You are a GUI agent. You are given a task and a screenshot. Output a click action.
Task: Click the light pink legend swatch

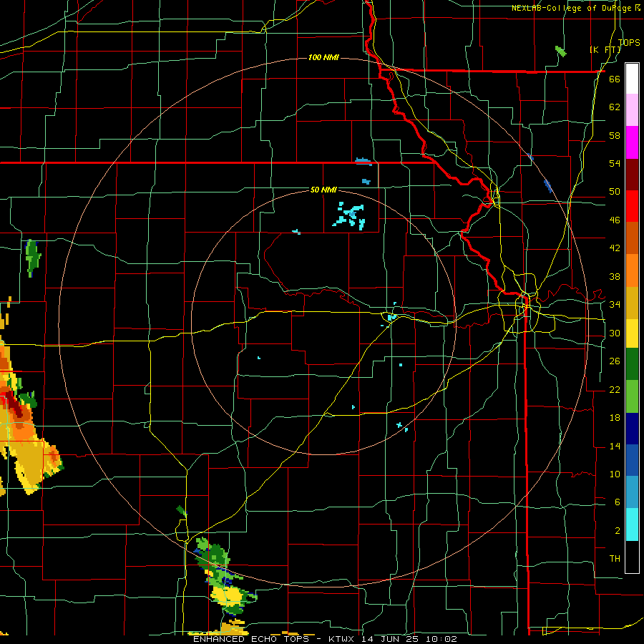(x=632, y=110)
